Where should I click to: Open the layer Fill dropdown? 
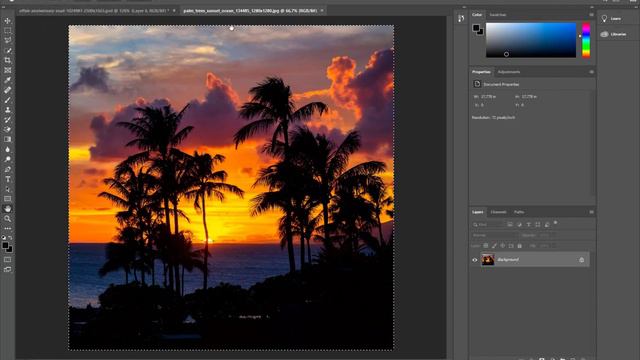[x=547, y=246]
